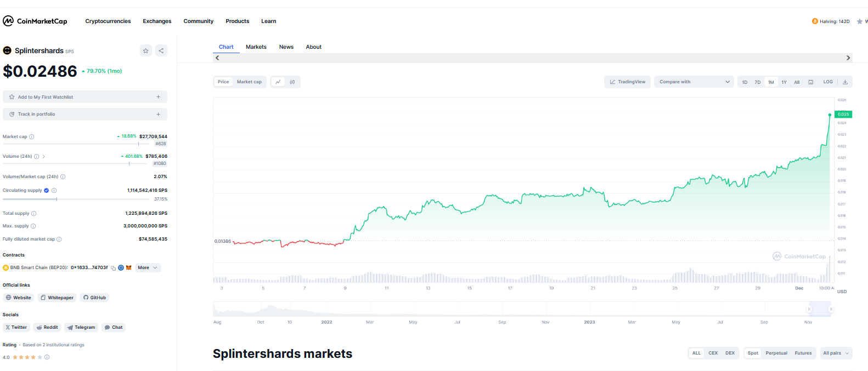Toggle chart to Price

(223, 82)
